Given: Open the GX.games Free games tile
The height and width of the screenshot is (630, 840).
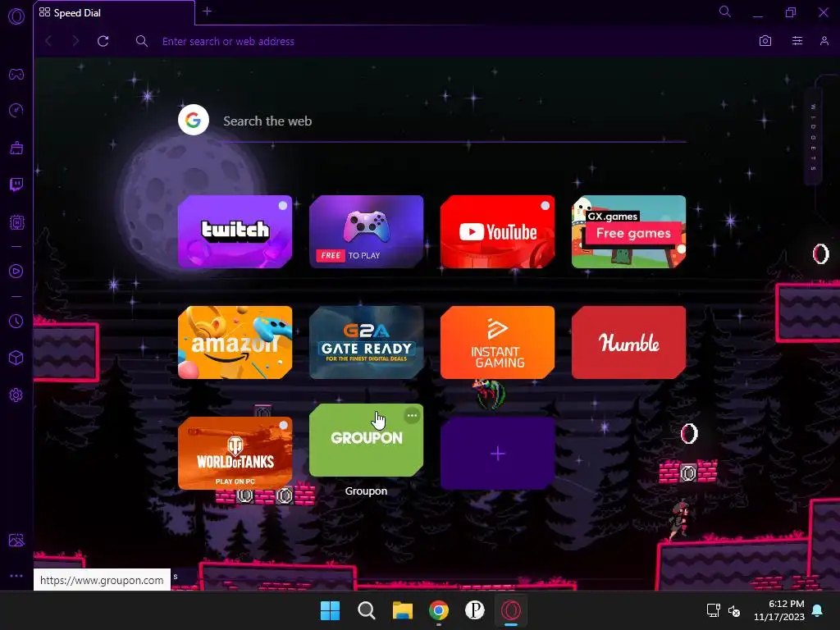Looking at the screenshot, I should pyautogui.click(x=629, y=231).
